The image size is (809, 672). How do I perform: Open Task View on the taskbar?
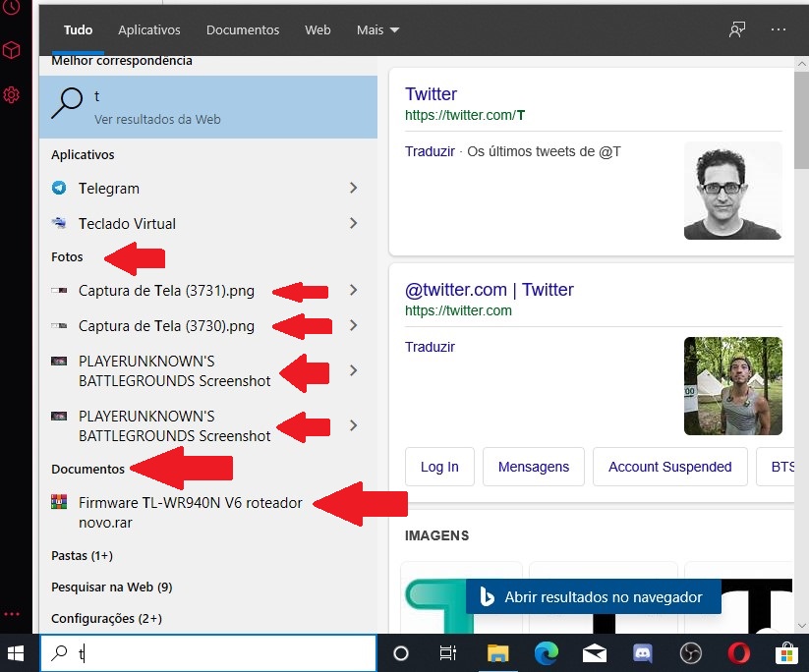point(447,653)
